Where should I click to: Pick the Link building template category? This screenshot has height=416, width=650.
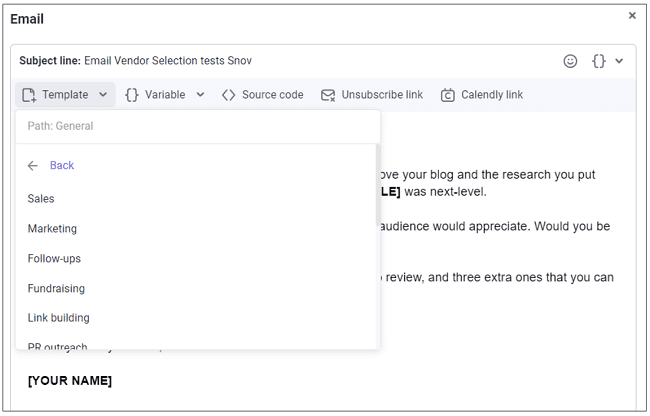[58, 318]
